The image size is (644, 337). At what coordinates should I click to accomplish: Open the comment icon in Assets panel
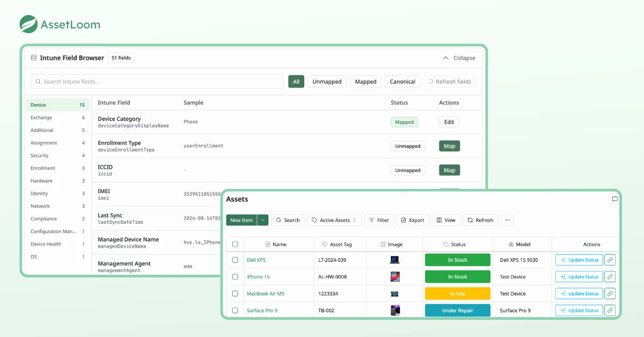pyautogui.click(x=614, y=199)
